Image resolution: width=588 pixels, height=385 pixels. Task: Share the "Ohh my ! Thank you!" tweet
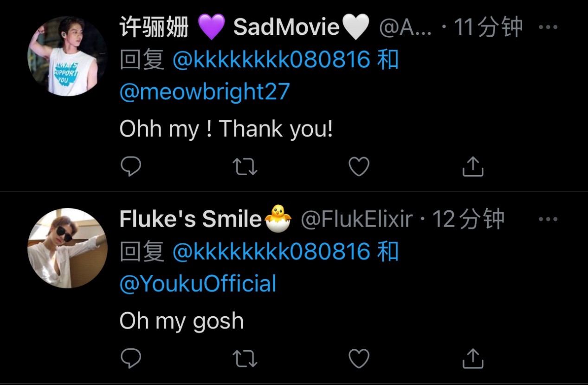pos(473,166)
